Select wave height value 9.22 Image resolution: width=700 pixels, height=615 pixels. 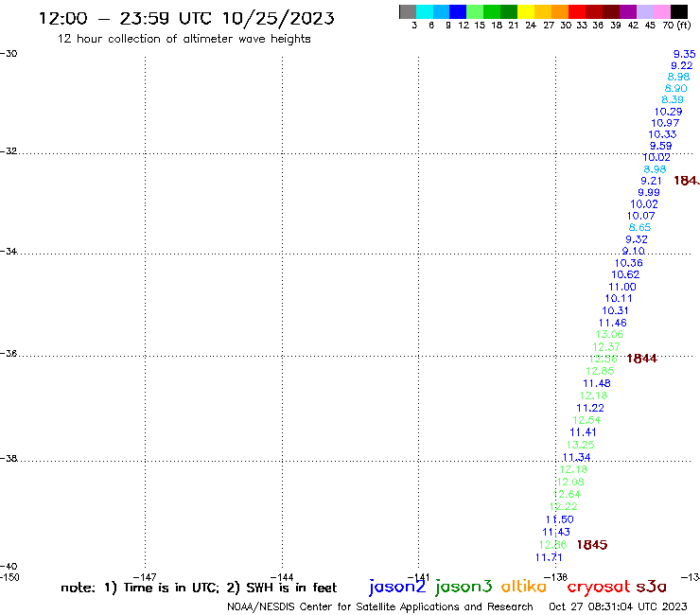coord(682,65)
